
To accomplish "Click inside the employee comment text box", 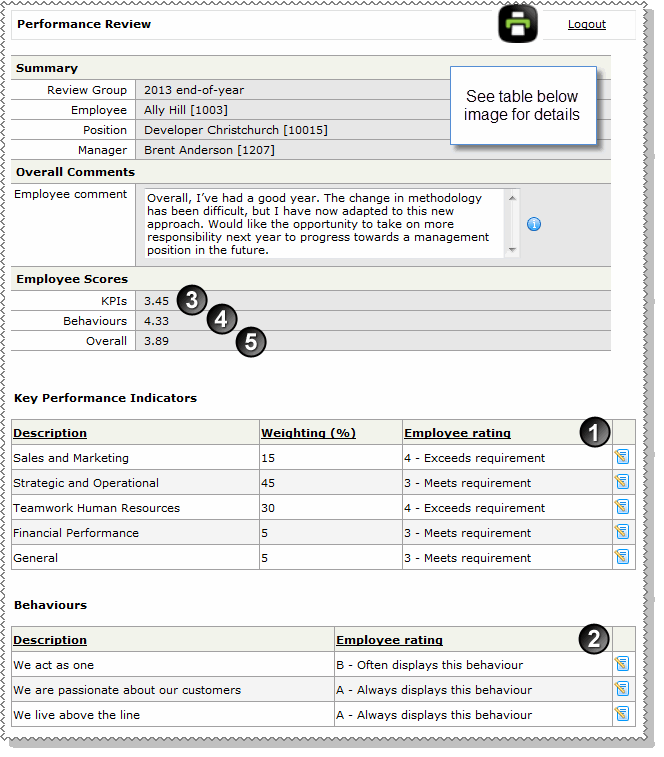I will (x=324, y=224).
